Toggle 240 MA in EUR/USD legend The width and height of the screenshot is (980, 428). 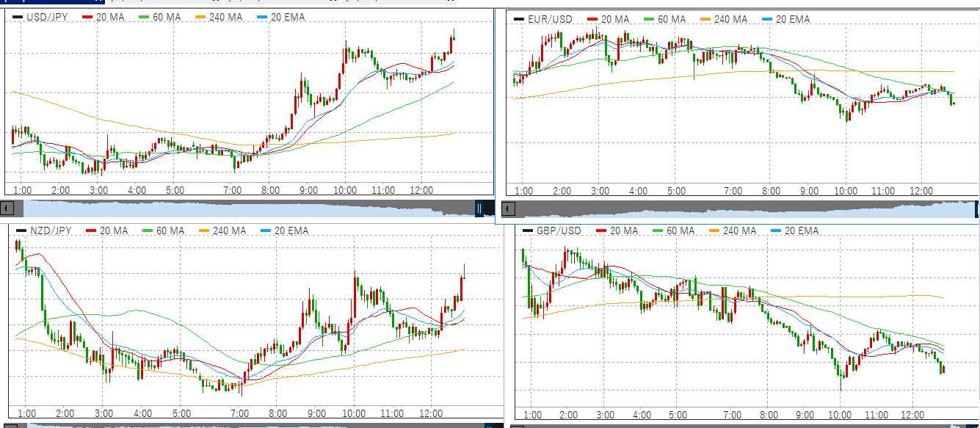pyautogui.click(x=725, y=19)
